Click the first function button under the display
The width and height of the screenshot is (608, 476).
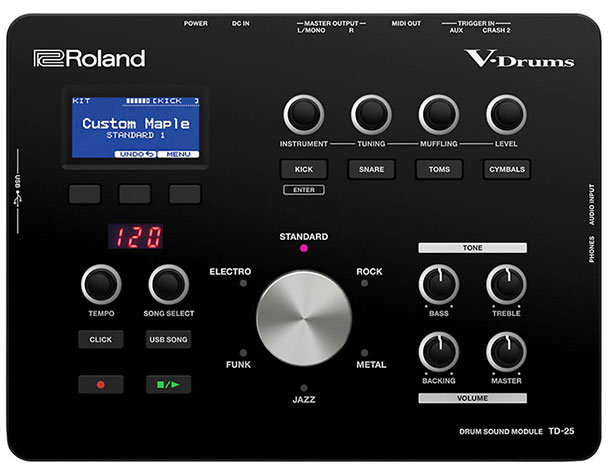click(x=85, y=194)
